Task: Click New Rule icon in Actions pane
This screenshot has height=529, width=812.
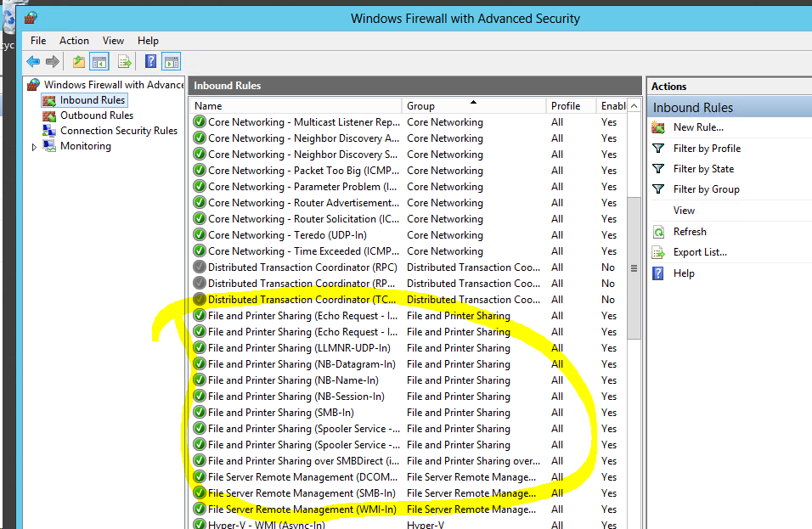Action: (x=658, y=127)
